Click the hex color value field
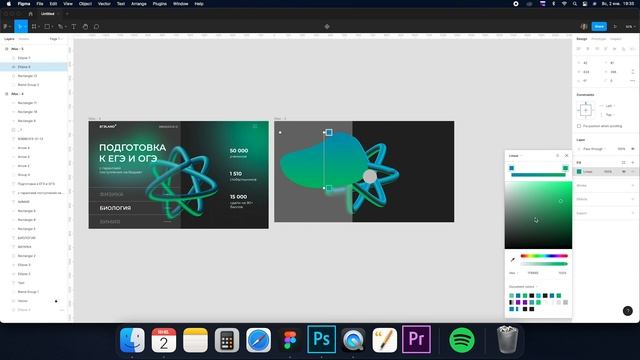640x360 pixels. 533,273
